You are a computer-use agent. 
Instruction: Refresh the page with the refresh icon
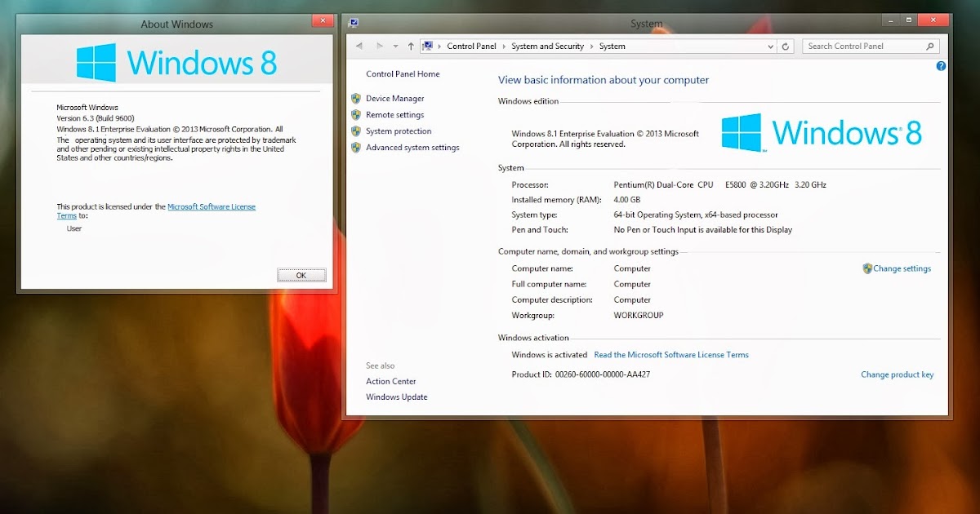(786, 46)
